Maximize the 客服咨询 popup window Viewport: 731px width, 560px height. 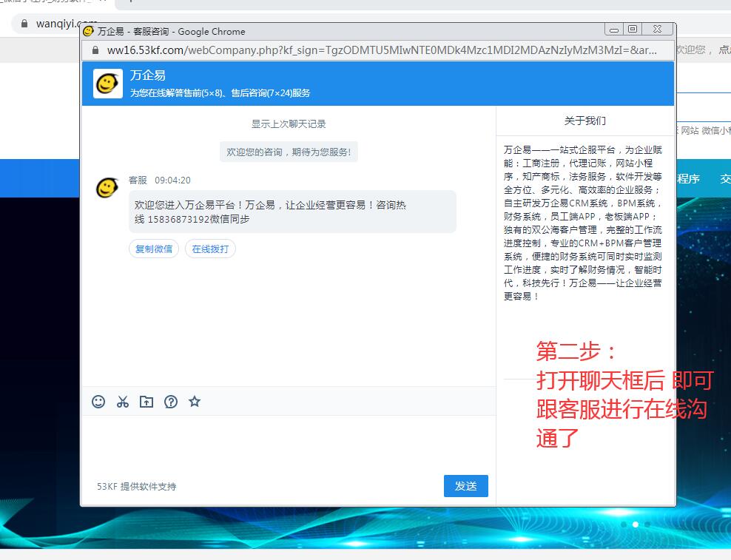pos(633,29)
